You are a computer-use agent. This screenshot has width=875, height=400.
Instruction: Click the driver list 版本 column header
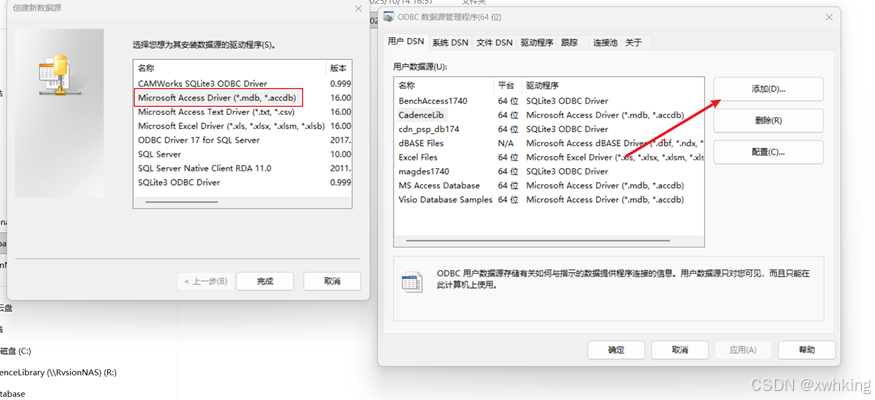pyautogui.click(x=339, y=68)
